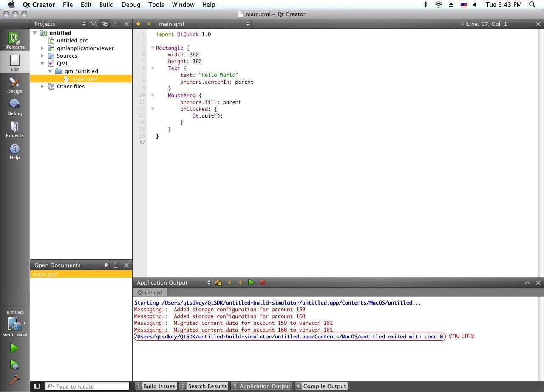Open the Edit menu
This screenshot has height=392, width=544.
tap(86, 4)
